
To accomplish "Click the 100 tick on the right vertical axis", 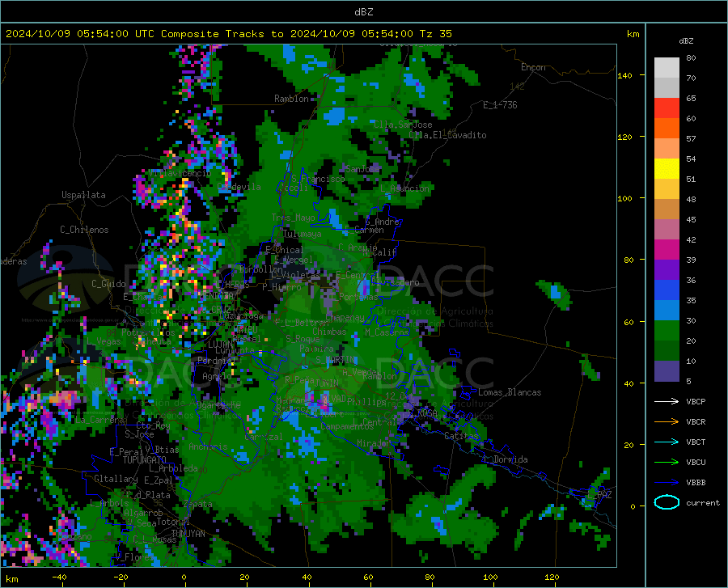I will (x=624, y=198).
